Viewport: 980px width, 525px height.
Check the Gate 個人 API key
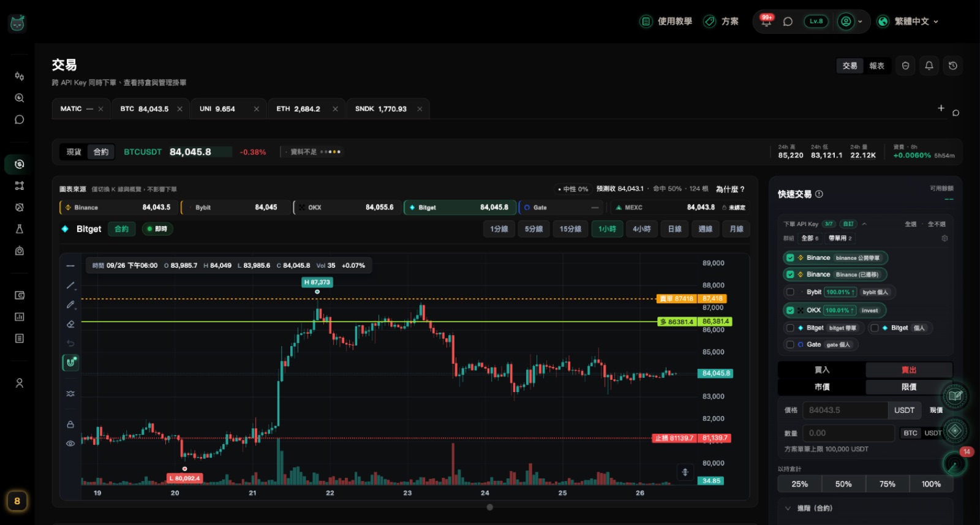point(790,345)
